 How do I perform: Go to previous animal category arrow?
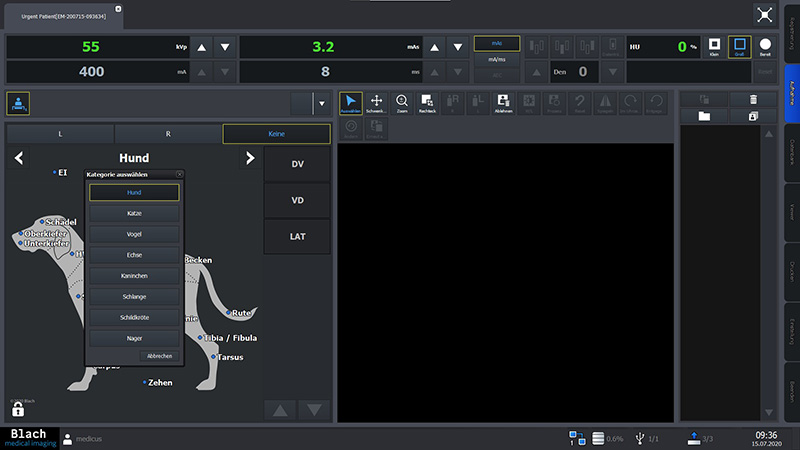pos(19,158)
